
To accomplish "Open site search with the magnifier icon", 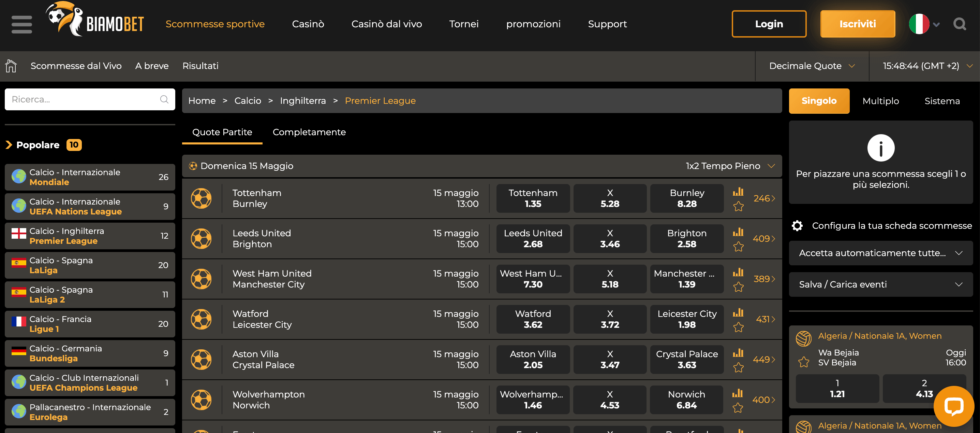I will 960,24.
